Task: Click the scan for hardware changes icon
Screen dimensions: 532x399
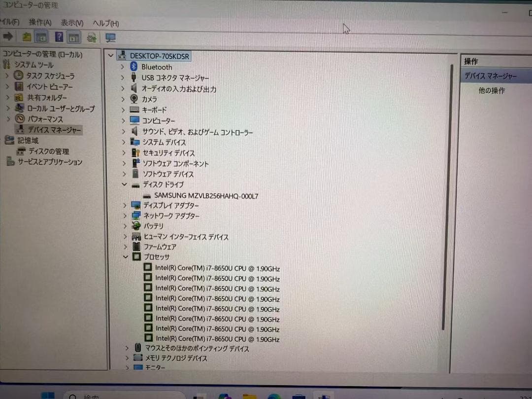Action: (x=92, y=37)
